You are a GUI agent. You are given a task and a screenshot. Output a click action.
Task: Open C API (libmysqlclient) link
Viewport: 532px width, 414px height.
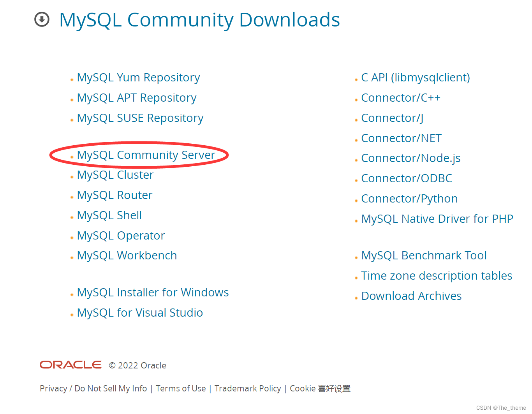(416, 78)
